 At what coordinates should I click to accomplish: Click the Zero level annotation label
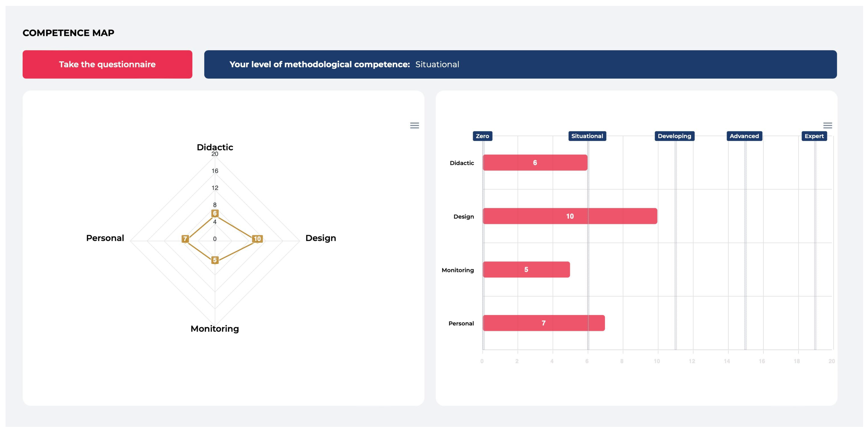(482, 136)
